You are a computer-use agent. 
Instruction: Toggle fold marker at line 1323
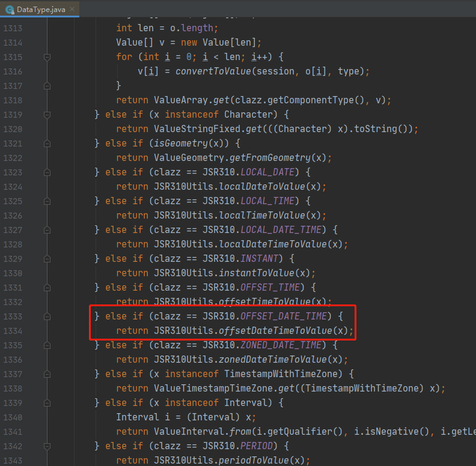pyautogui.click(x=47, y=172)
